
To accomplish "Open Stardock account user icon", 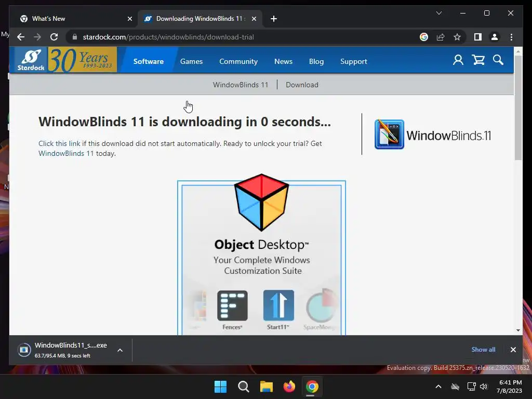I will [458, 60].
